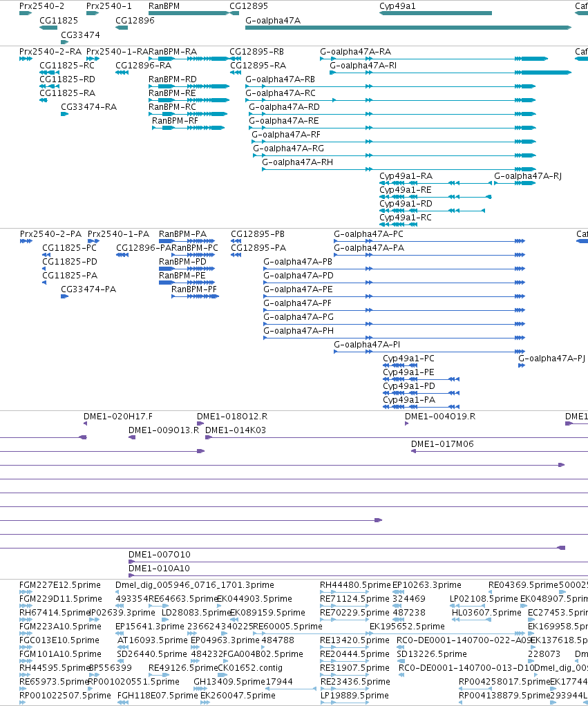Select EST LD28083.5prime
Screen dimensions: 588x706
click(x=196, y=613)
